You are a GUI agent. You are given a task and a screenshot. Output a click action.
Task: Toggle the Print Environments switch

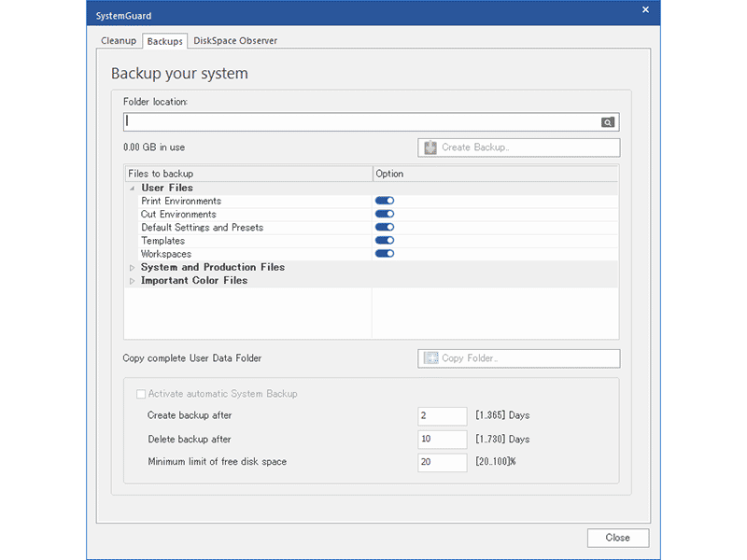click(x=385, y=201)
